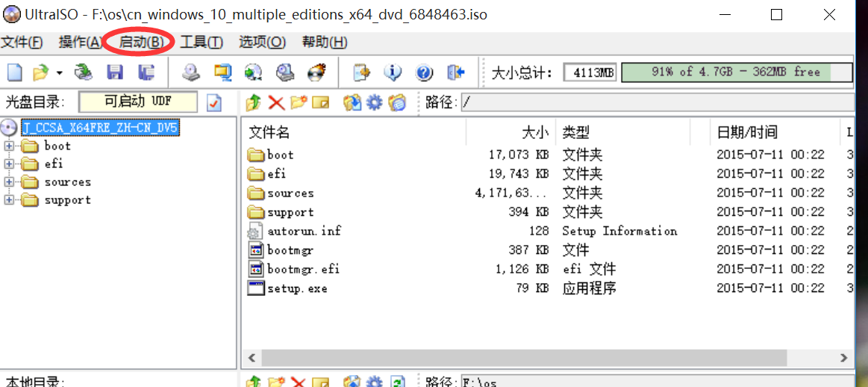The height and width of the screenshot is (387, 868).
Task: Open the 选项(O) menu
Action: 263,42
